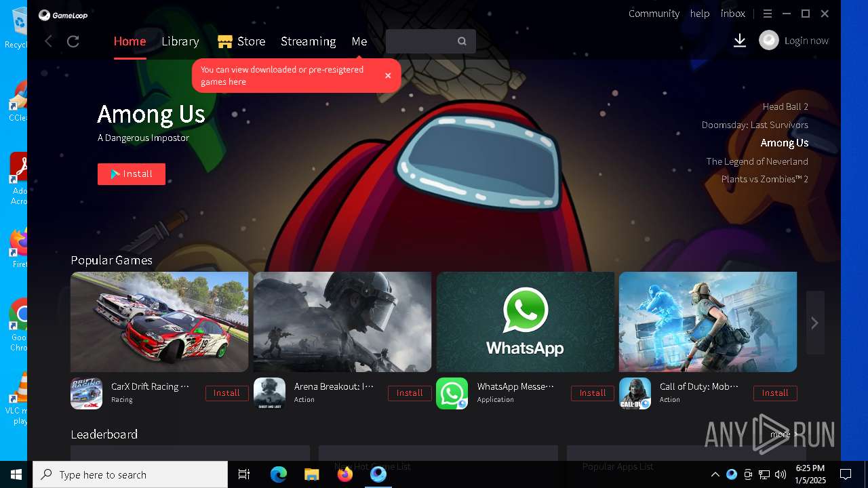868x488 pixels.
Task: Install WhatsApp Messenger
Action: pos(593,393)
